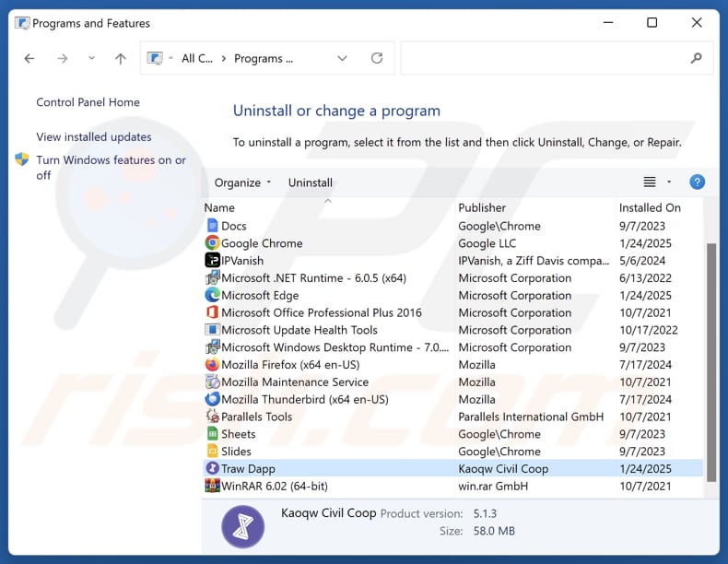Select the Traw Dapp row name
Image resolution: width=728 pixels, height=564 pixels.
click(x=248, y=469)
